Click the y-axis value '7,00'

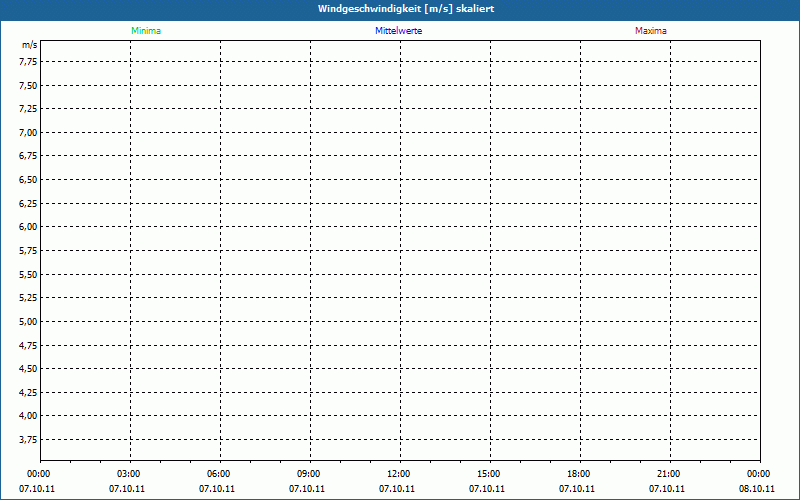coord(28,133)
